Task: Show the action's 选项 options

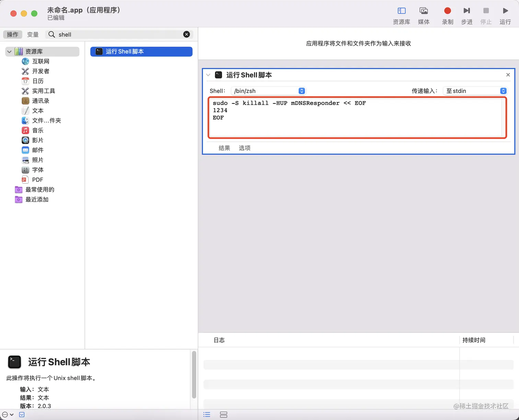Action: coord(245,148)
